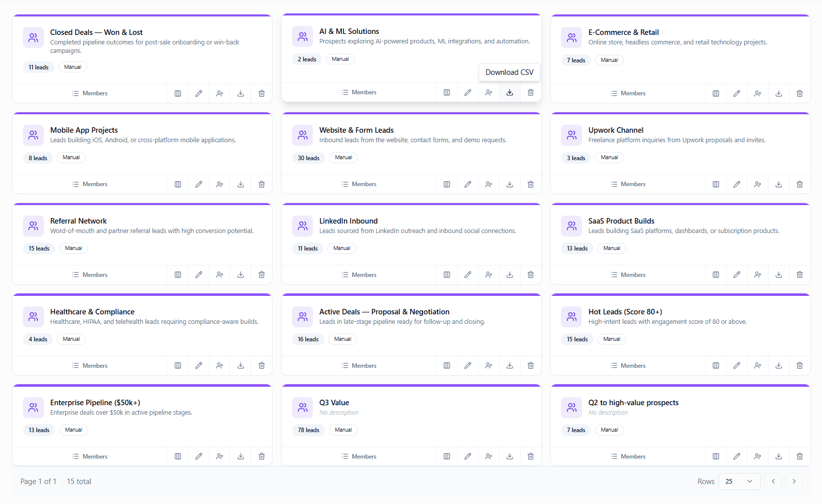
Task: Edit the SaaS Product Builds list
Action: (737, 275)
